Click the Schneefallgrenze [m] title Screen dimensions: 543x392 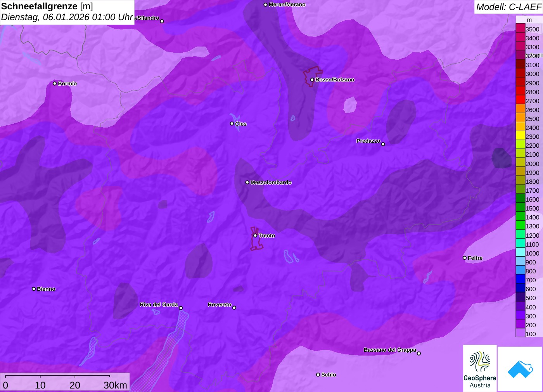pos(47,6)
